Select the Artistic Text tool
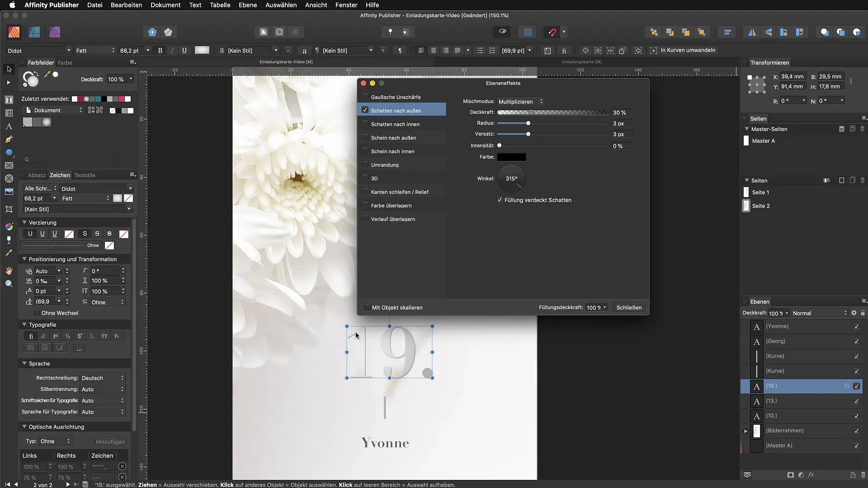Screen dimensions: 868x488 [9, 127]
